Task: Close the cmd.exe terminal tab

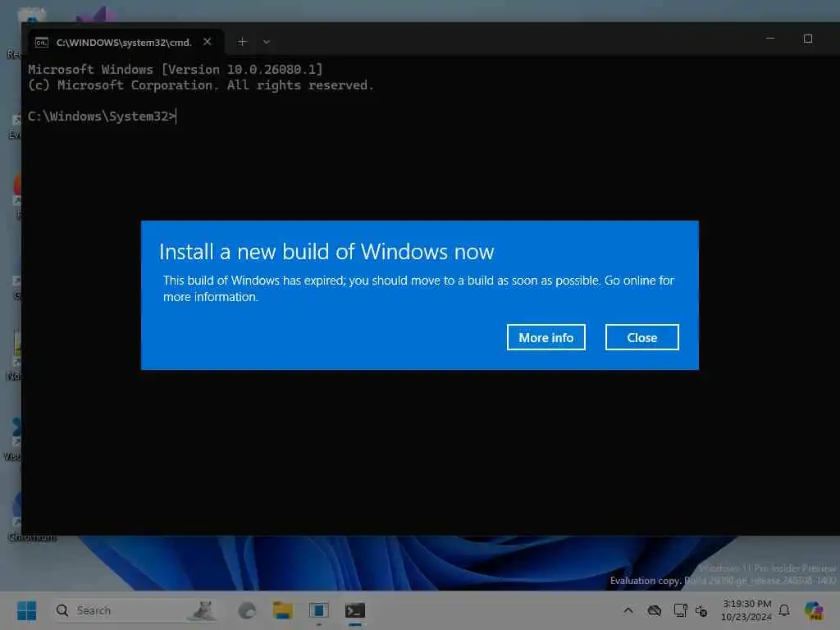Action: tap(208, 42)
